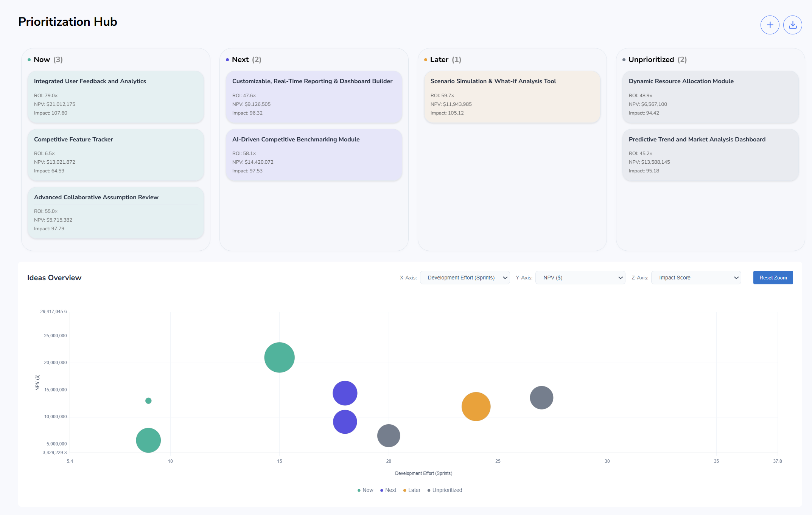Click the orange Later bubble in chart
The width and height of the screenshot is (812, 515).
[476, 406]
